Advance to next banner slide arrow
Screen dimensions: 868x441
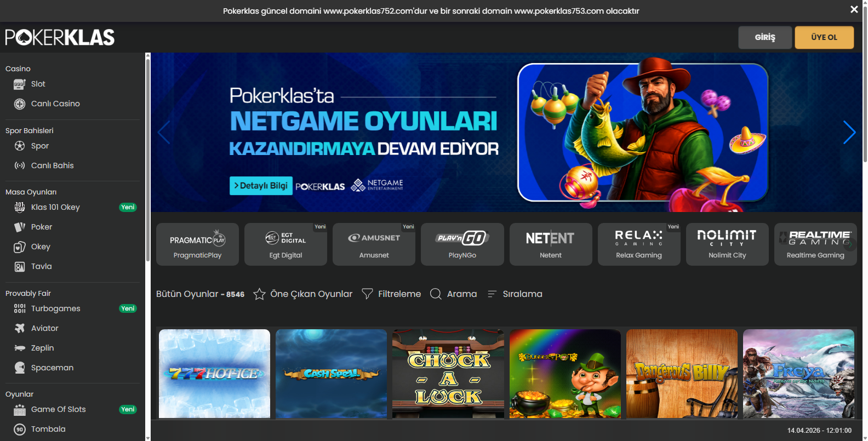849,132
